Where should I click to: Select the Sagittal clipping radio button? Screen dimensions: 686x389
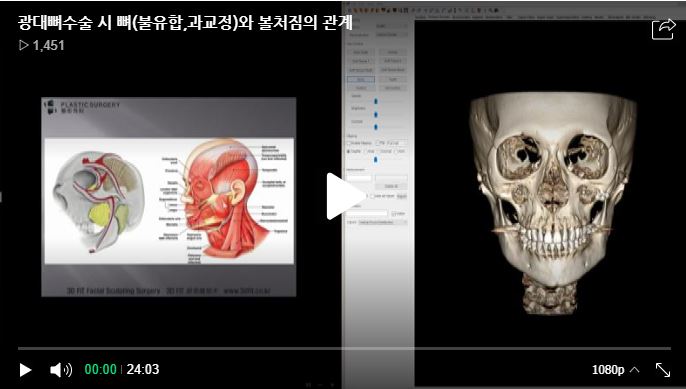click(349, 151)
